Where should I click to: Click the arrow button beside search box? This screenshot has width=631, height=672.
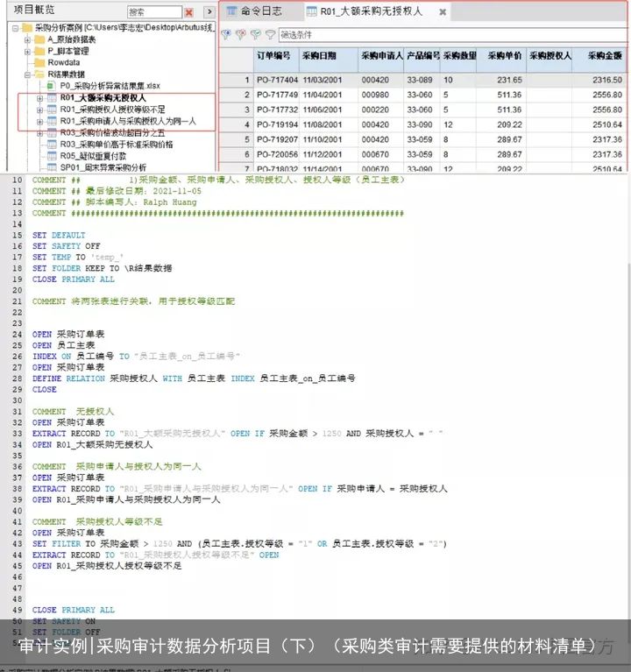pos(209,12)
